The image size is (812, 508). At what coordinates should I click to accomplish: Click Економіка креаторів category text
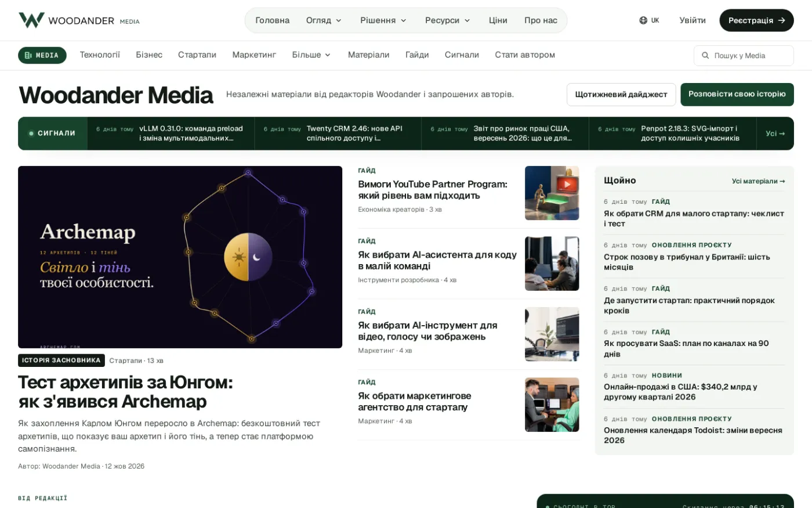[391, 210]
